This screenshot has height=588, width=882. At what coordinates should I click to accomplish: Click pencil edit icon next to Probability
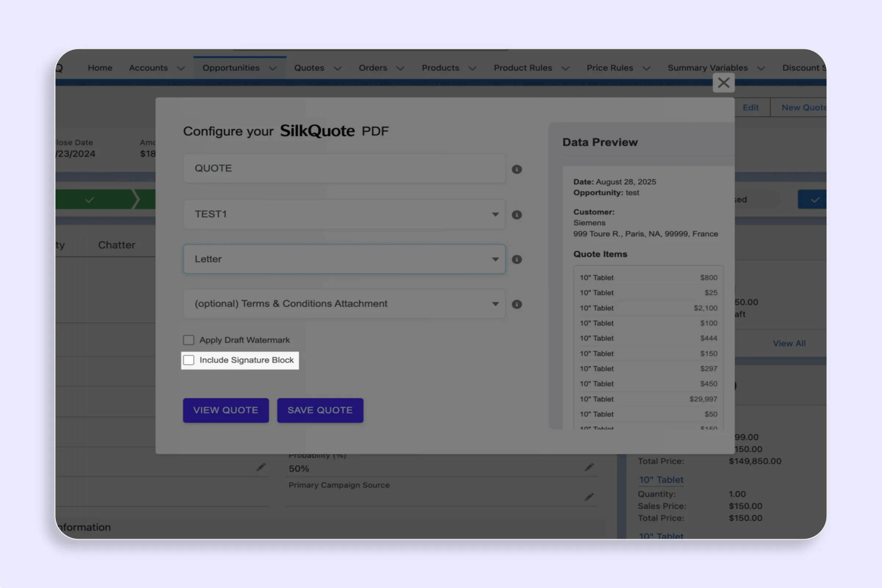coord(589,467)
